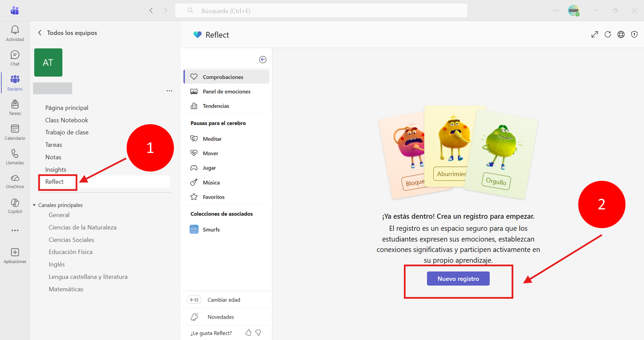Select Comprobaciones in Reflect menu

pos(226,77)
